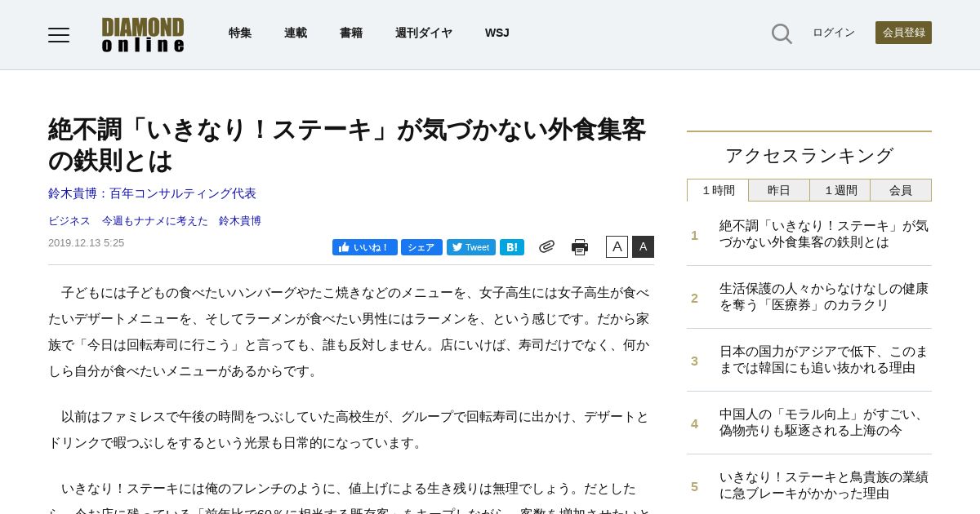The image size is (980, 514).
Task: Click the アクセスランキング heading
Action: (x=809, y=155)
